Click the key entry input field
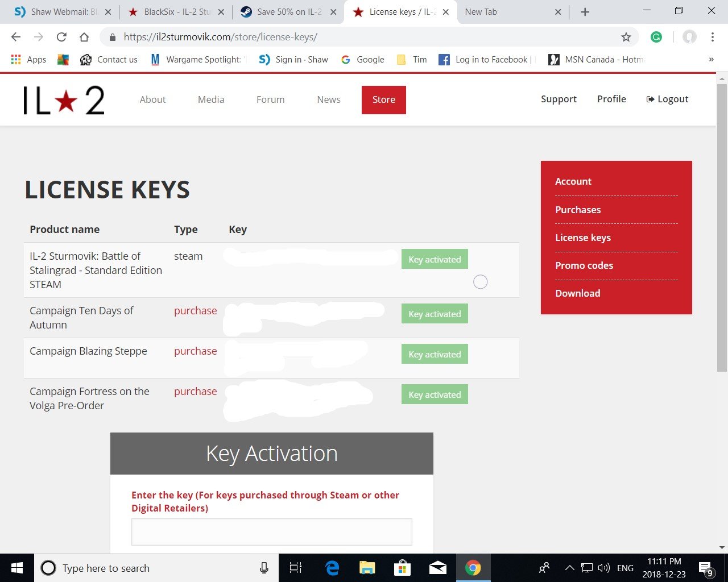Screen dimensions: 728x582 pyautogui.click(x=272, y=532)
